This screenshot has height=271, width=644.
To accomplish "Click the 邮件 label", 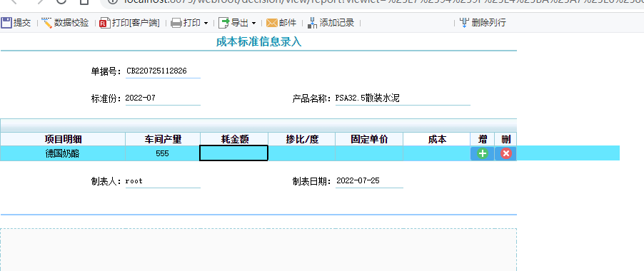I will tap(288, 23).
